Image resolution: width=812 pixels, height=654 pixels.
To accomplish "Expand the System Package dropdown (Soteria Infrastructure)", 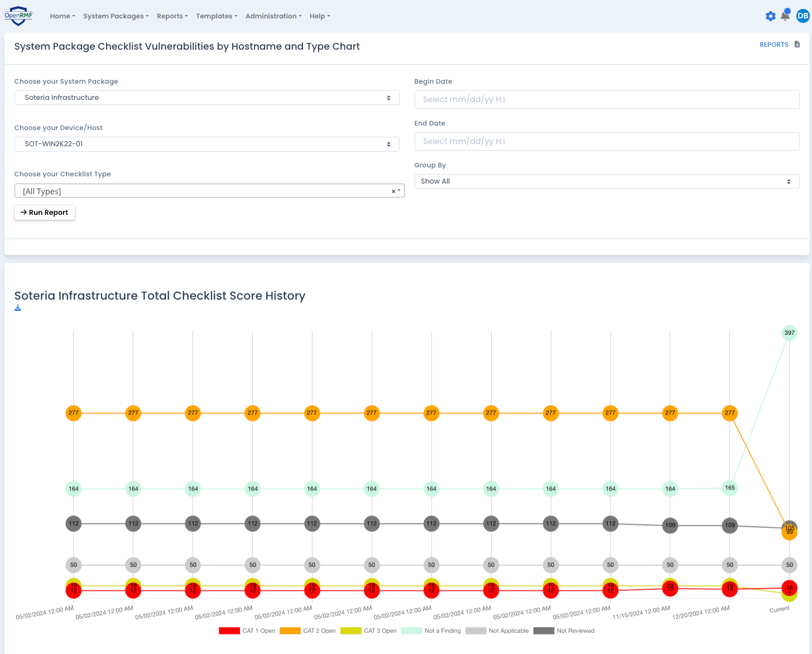I will point(207,98).
